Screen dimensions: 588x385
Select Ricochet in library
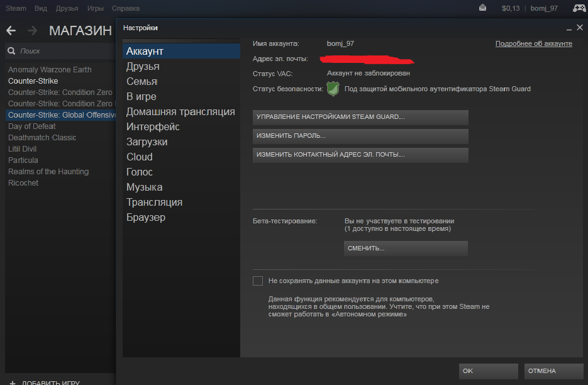point(23,182)
